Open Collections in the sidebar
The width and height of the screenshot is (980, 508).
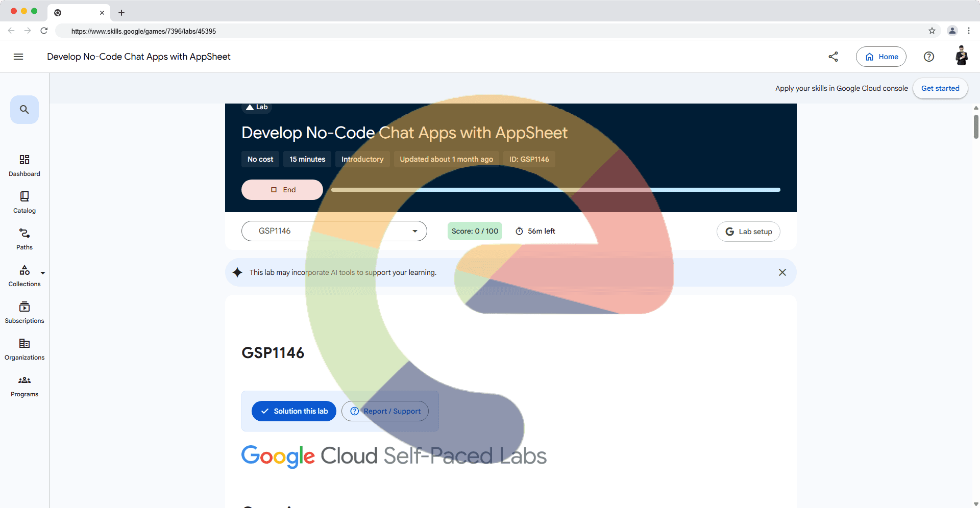pyautogui.click(x=24, y=276)
